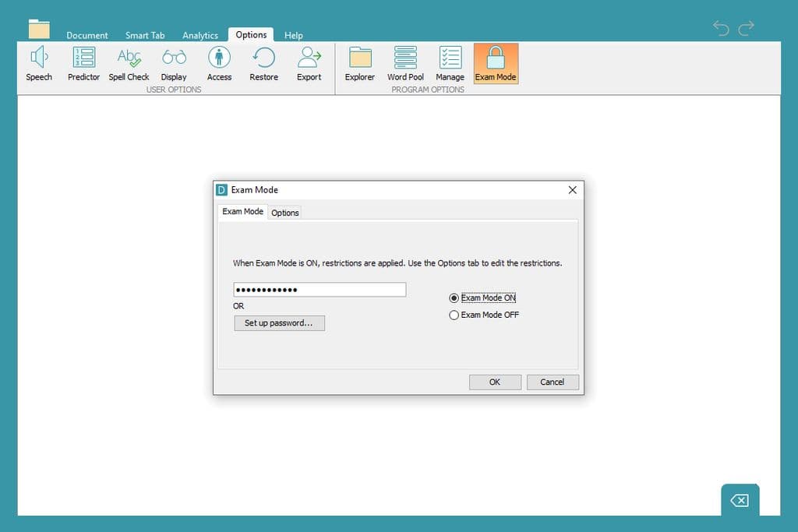Select the Exam Mode OFF radio button
The width and height of the screenshot is (798, 532).
(454, 315)
